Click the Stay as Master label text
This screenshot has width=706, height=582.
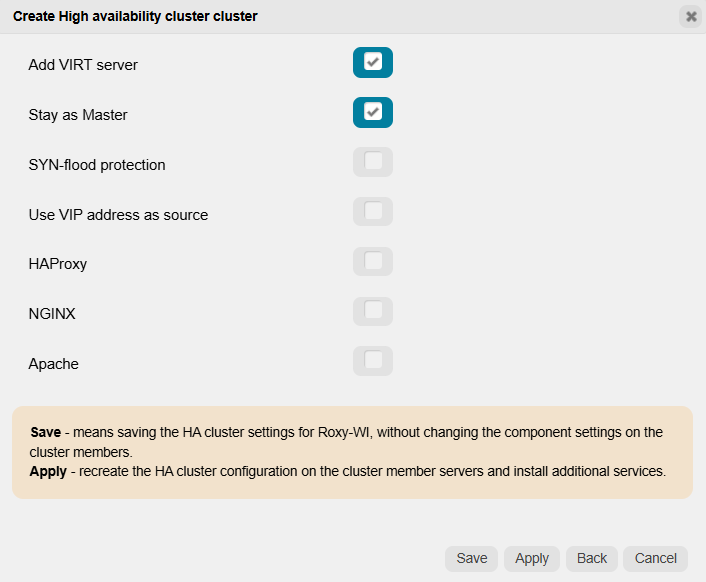pyautogui.click(x=78, y=115)
